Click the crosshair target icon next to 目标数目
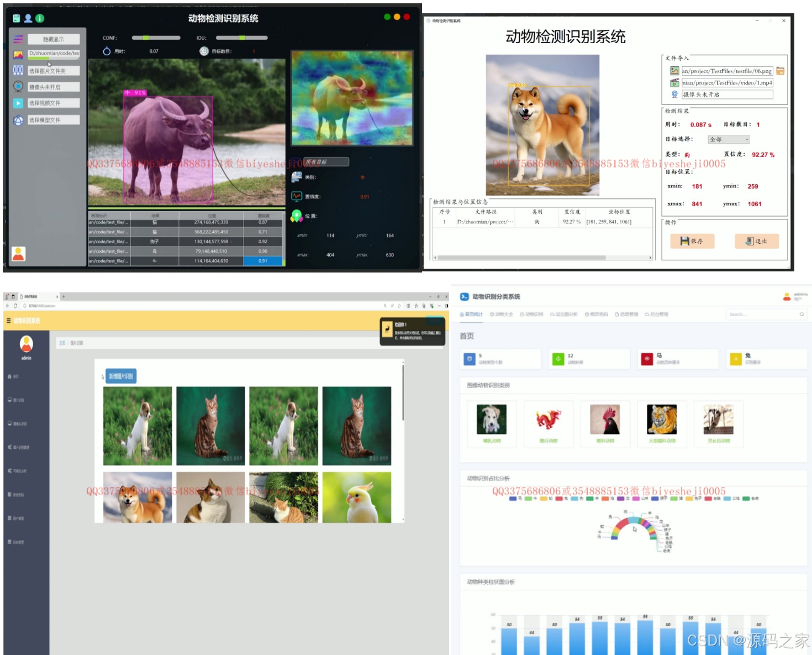Screen dimensions: 812x655 coord(204,51)
